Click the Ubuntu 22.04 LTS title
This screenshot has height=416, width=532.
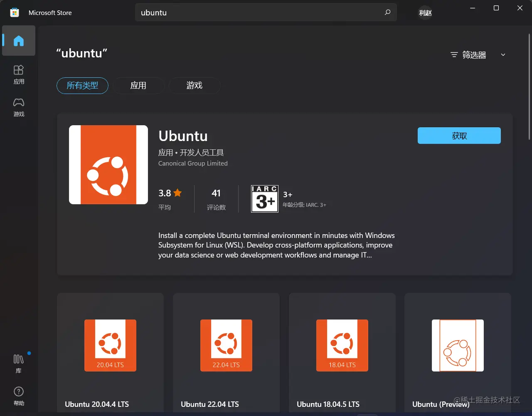click(210, 404)
